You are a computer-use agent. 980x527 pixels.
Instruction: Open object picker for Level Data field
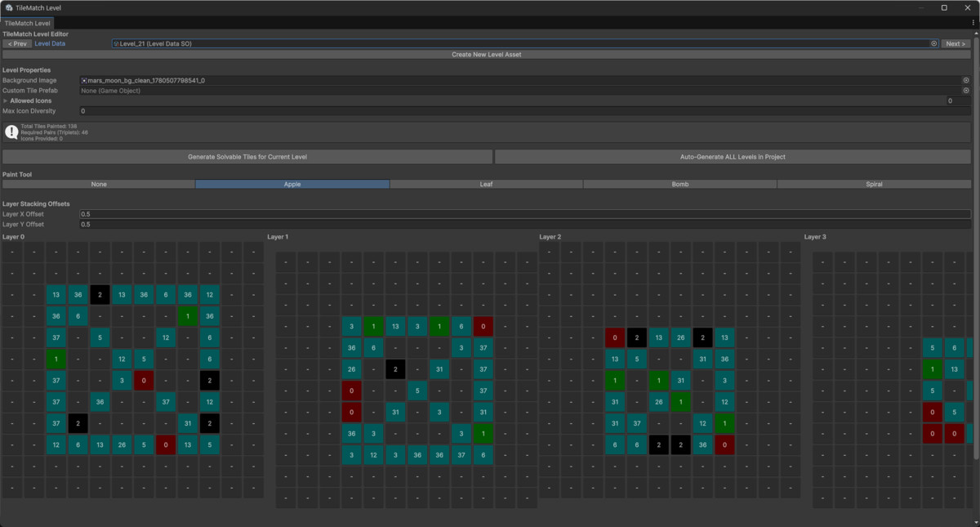(933, 43)
